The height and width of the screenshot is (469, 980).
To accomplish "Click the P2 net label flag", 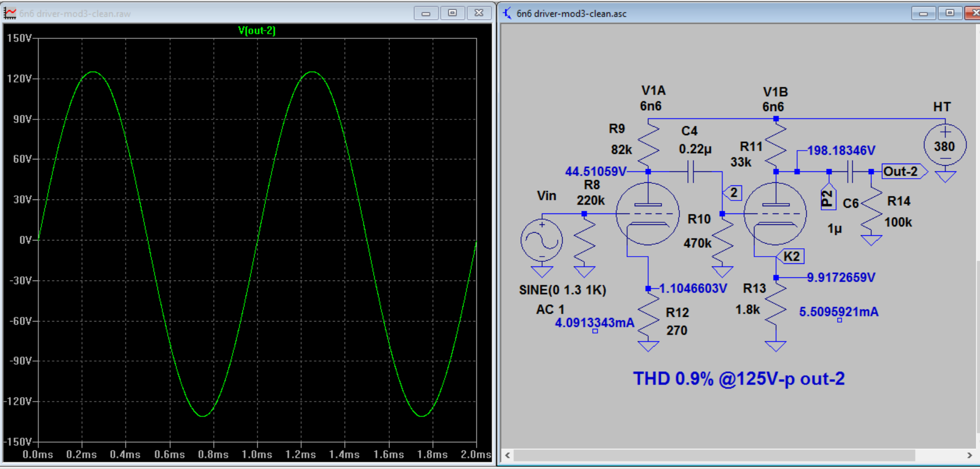I will (828, 197).
